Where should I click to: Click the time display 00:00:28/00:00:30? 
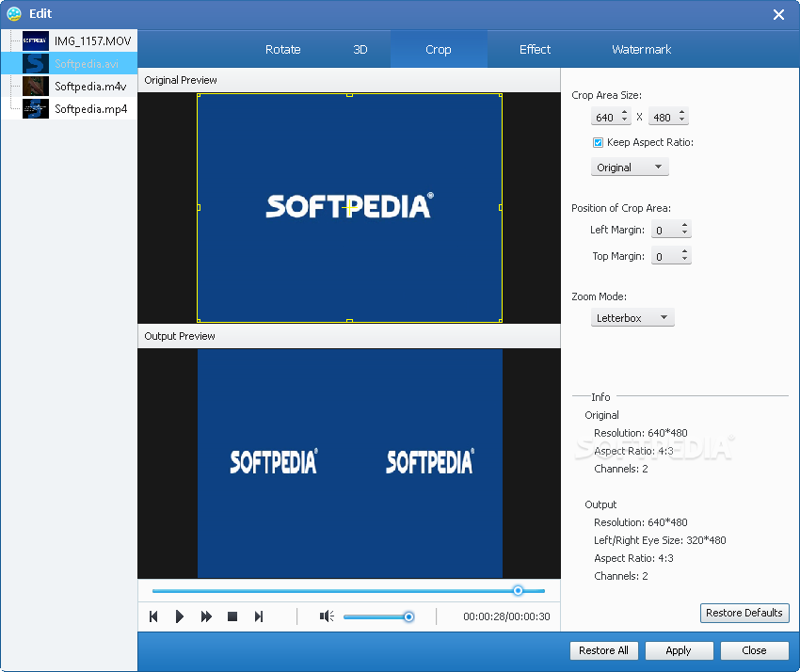(x=506, y=616)
